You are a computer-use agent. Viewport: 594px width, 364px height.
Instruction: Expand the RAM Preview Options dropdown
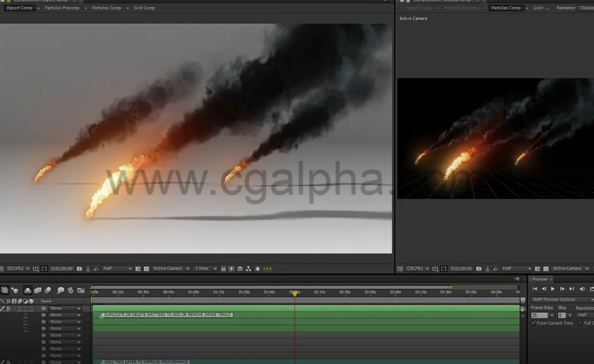(x=562, y=300)
